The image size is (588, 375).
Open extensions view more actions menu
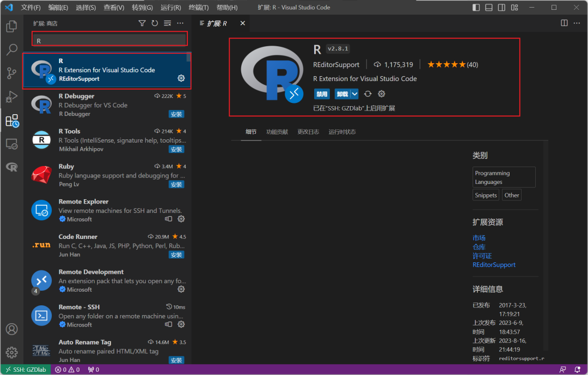[180, 23]
